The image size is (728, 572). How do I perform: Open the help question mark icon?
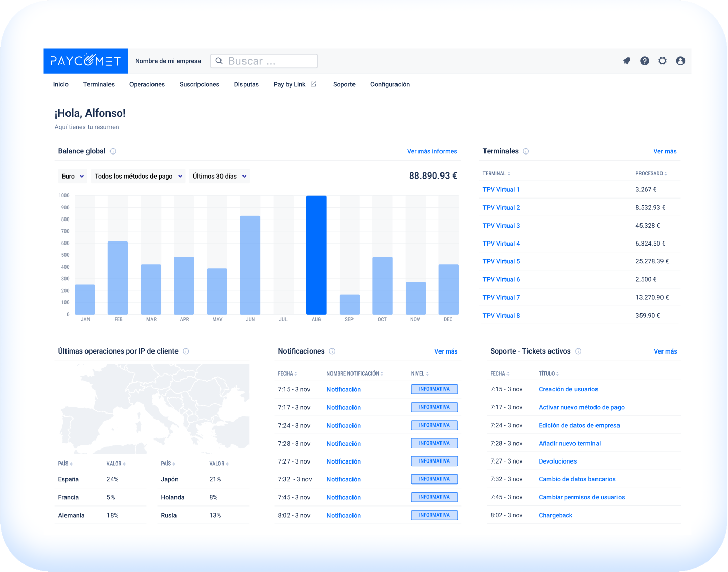coord(644,61)
